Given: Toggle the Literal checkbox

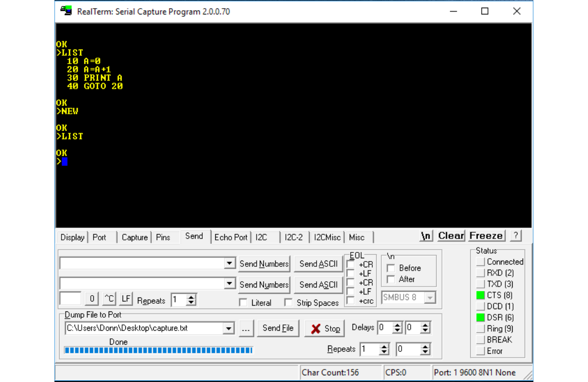Looking at the screenshot, I should pos(243,303).
